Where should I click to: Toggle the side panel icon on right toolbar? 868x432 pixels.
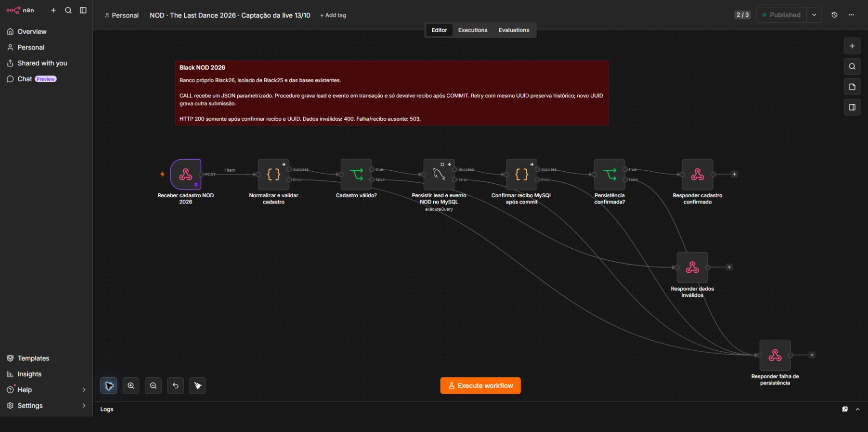852,107
